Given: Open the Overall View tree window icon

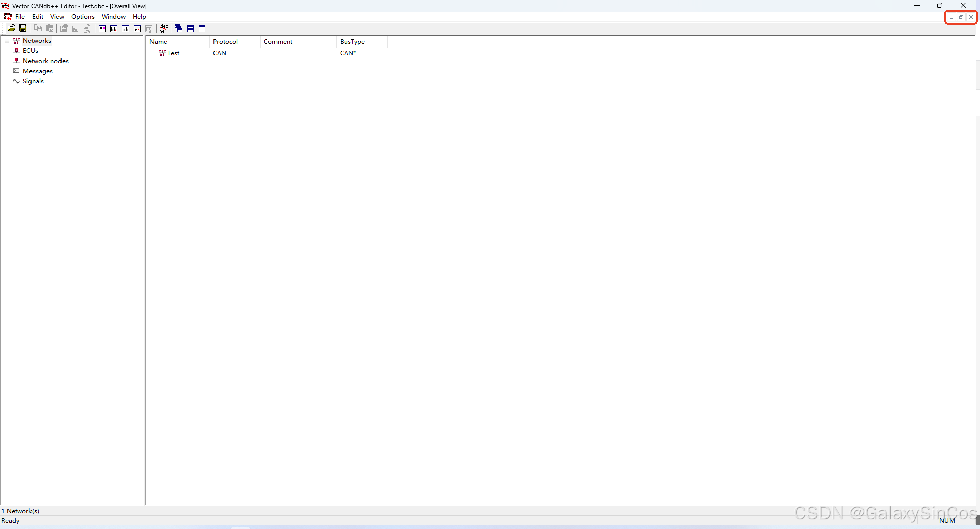Looking at the screenshot, I should tap(102, 28).
